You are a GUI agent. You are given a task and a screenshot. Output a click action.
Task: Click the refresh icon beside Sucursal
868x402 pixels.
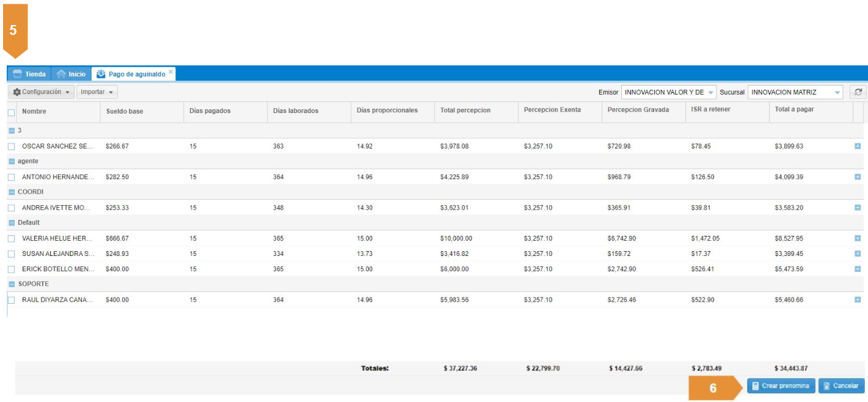click(x=858, y=92)
